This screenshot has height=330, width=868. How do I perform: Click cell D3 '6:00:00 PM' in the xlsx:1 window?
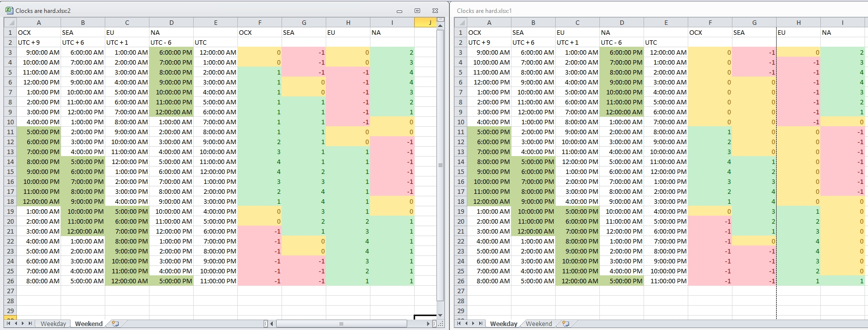coord(622,52)
